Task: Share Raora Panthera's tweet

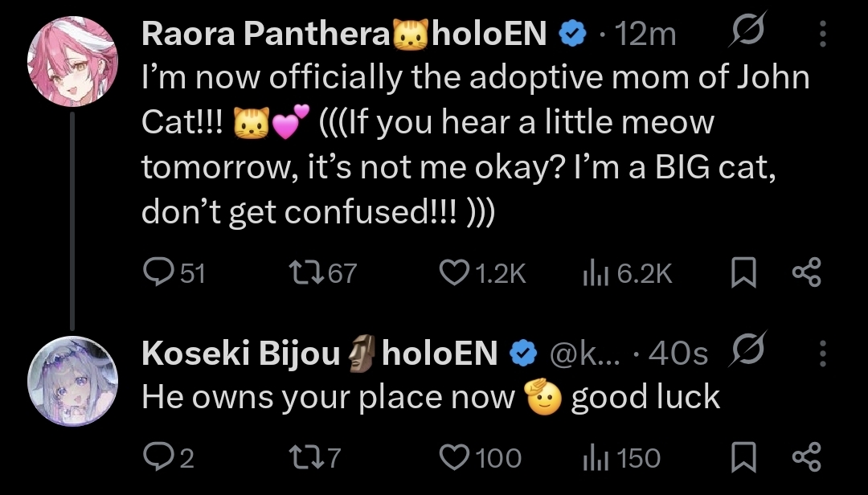Action: 806,274
